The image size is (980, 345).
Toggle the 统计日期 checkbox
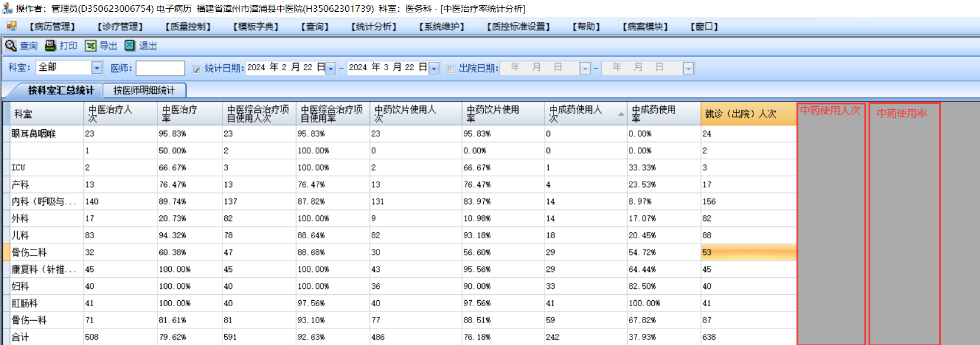[x=196, y=69]
